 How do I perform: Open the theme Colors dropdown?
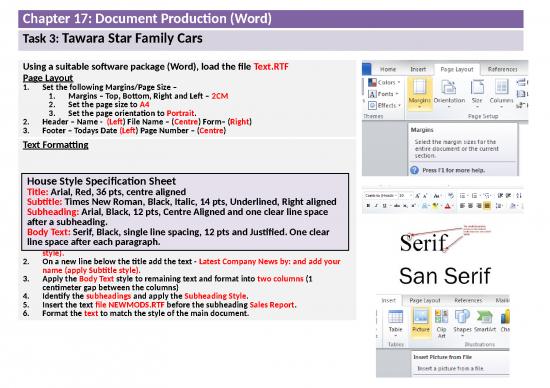click(384, 82)
